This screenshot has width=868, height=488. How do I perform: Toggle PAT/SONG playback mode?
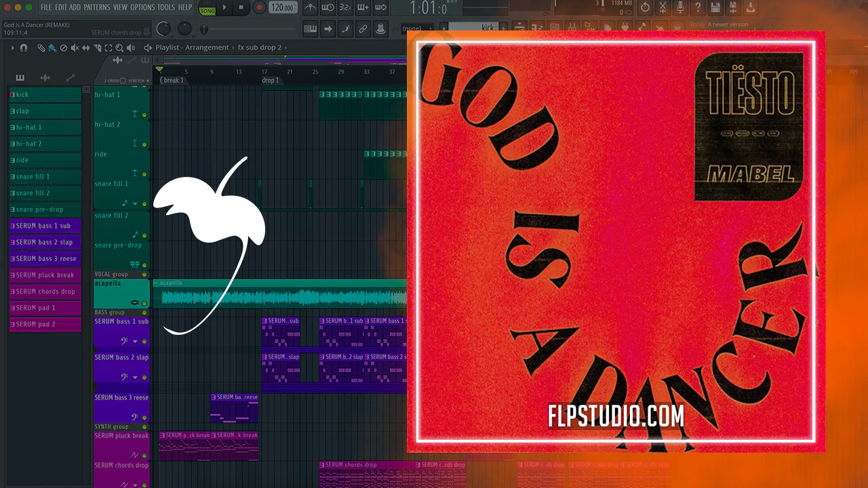tap(207, 9)
